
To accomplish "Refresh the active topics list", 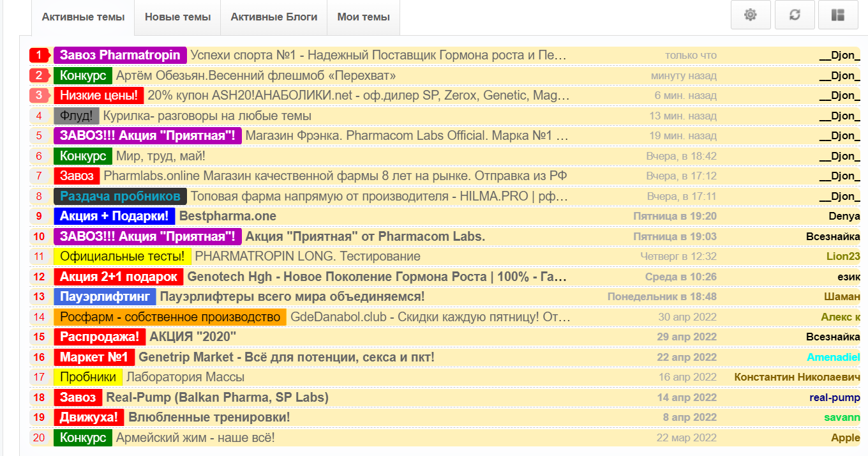I will (794, 15).
